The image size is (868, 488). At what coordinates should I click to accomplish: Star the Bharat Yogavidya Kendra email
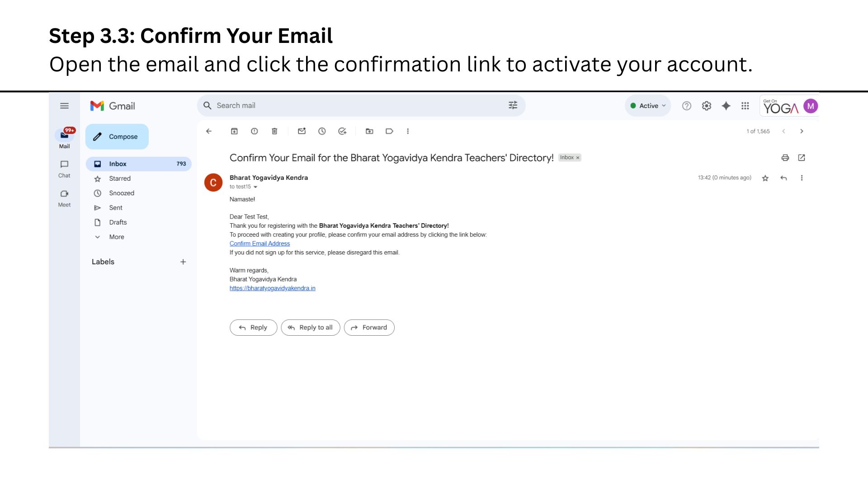pyautogui.click(x=765, y=178)
